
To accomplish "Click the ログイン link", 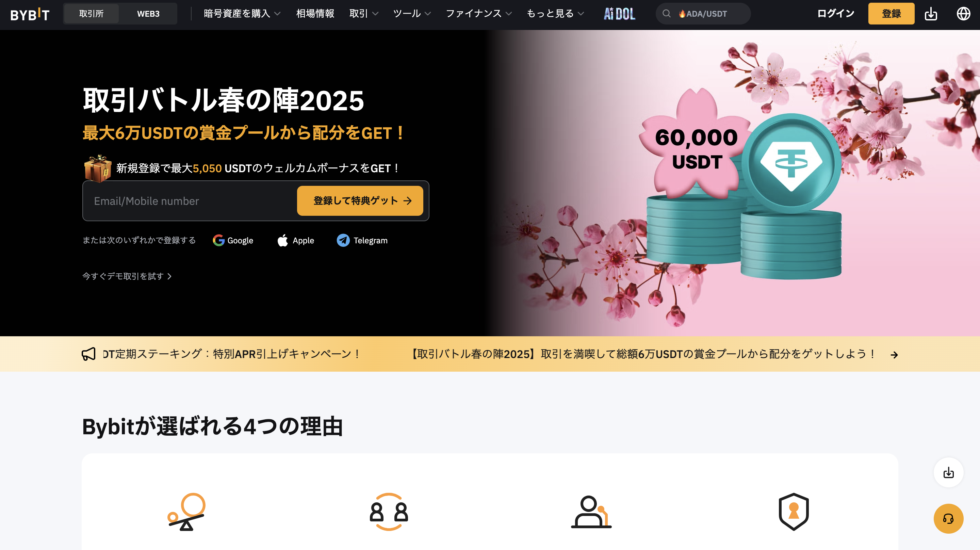I will [x=835, y=14].
